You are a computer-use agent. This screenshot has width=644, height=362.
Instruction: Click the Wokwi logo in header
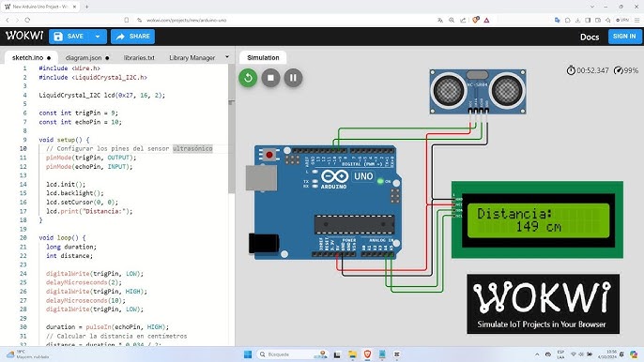[x=24, y=36]
